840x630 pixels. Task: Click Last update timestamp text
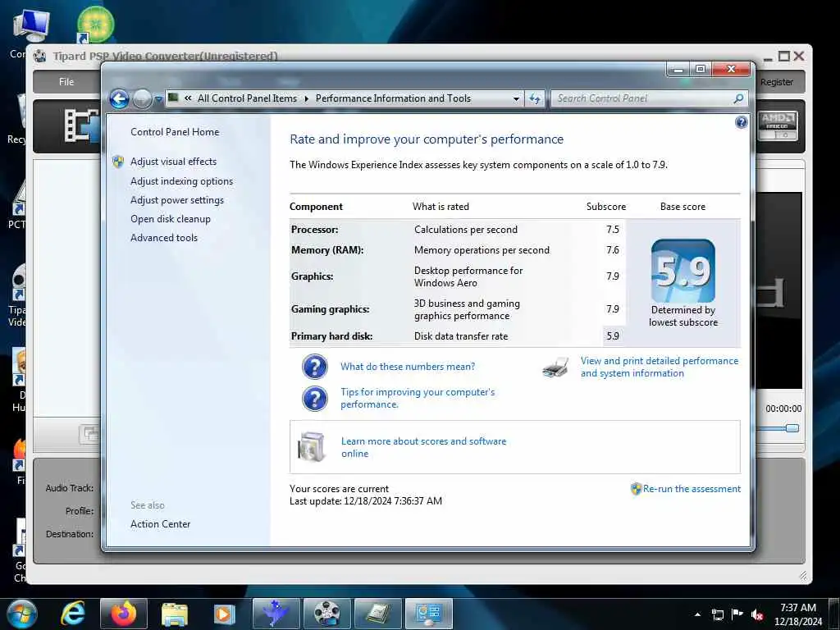(x=366, y=501)
